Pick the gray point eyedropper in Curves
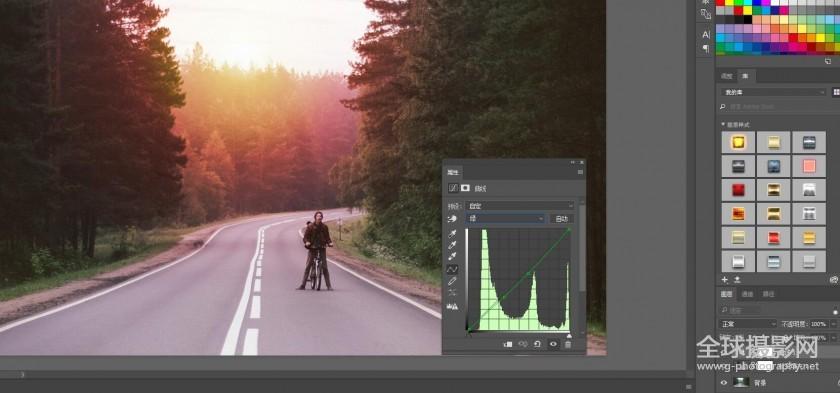This screenshot has height=393, width=840. click(452, 246)
